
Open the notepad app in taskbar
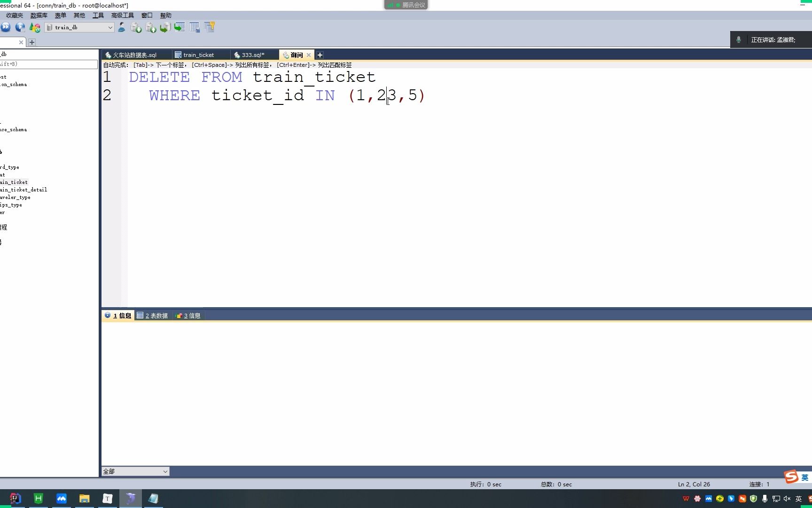click(x=154, y=499)
